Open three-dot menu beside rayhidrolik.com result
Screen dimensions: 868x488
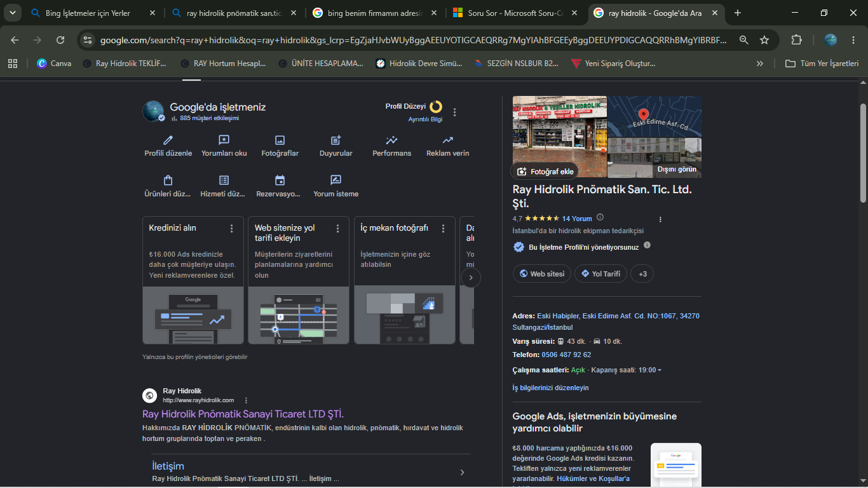[246, 400]
